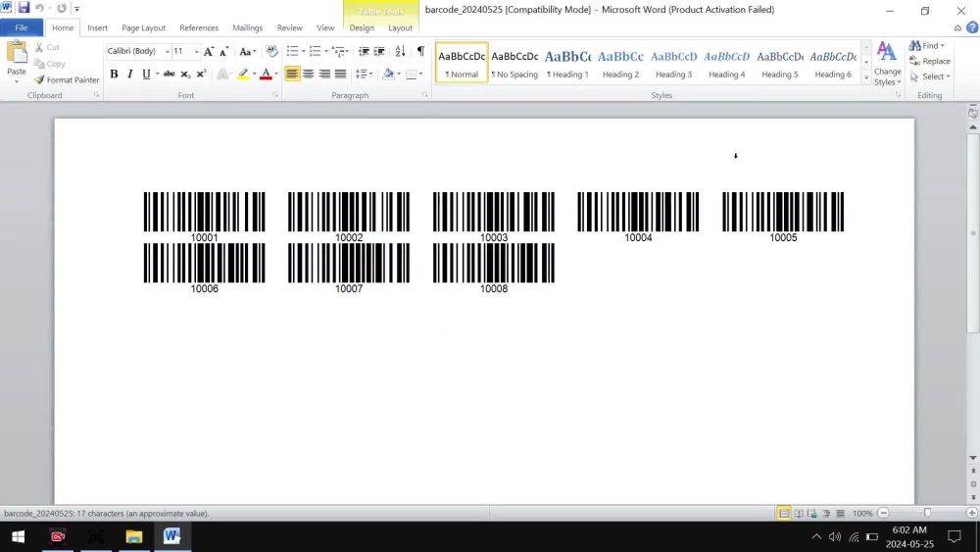The image size is (980, 552).
Task: Open the File tab
Action: [x=22, y=27]
